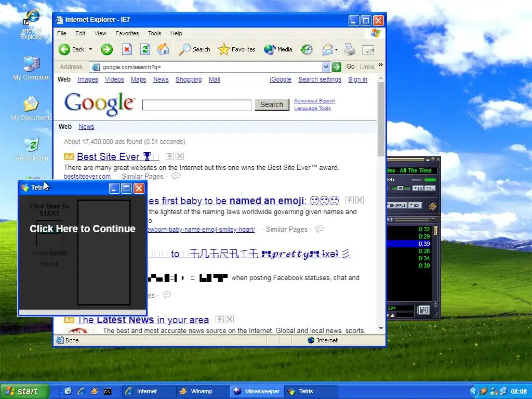Refresh the page in IE toolbar
The image size is (532, 399).
tap(145, 49)
